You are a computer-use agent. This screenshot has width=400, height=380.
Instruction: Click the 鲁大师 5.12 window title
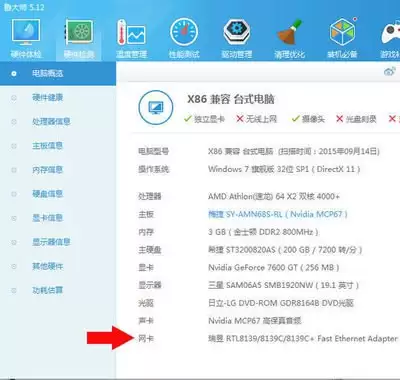pos(23,7)
